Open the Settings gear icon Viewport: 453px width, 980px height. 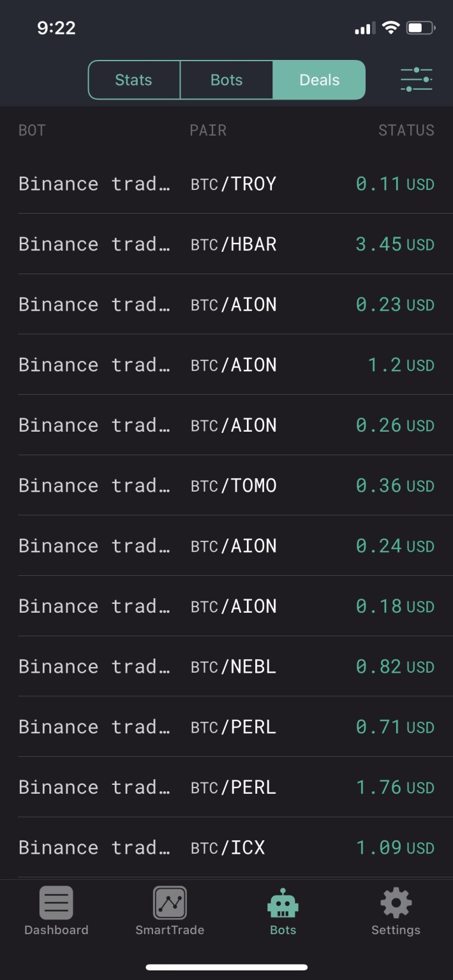[396, 903]
